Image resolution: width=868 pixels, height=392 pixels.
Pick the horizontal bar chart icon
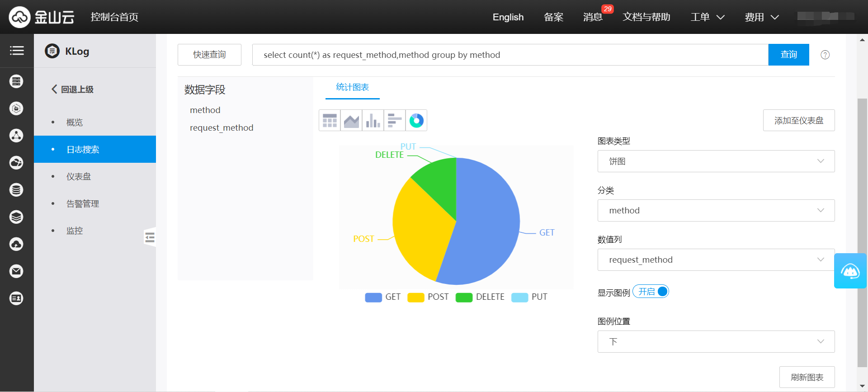pos(395,121)
